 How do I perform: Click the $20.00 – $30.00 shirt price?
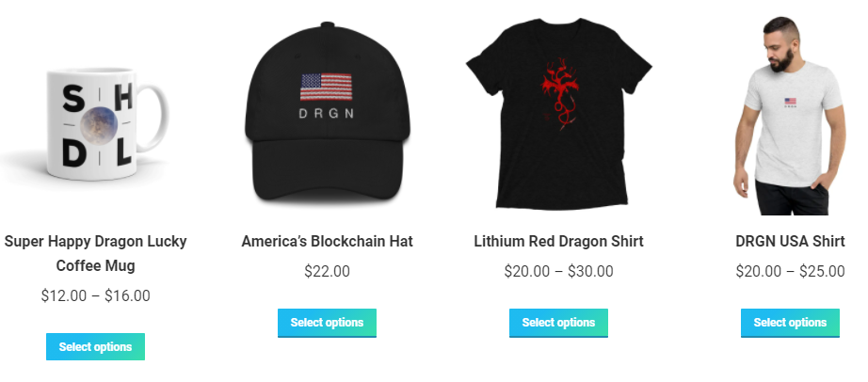tap(558, 271)
